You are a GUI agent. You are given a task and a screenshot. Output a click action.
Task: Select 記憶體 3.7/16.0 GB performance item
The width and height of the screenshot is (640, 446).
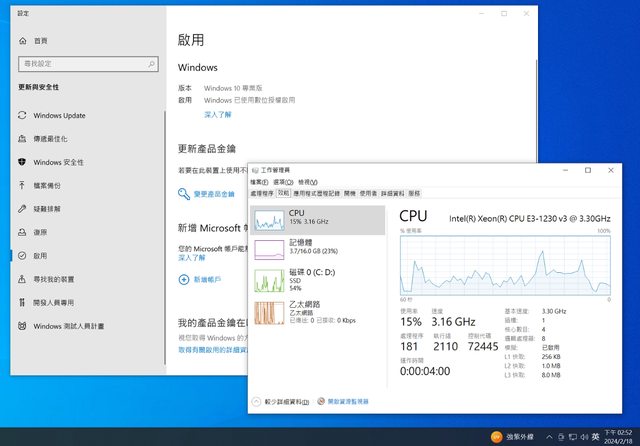coord(318,249)
